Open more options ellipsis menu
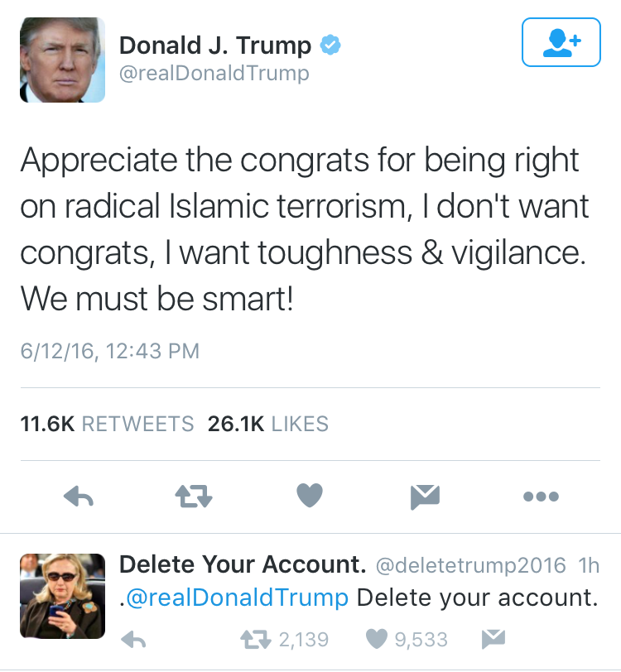This screenshot has width=621, height=672. [542, 497]
